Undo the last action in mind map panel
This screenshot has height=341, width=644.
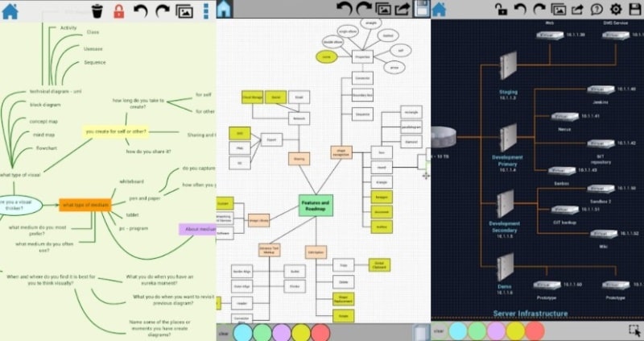click(140, 11)
